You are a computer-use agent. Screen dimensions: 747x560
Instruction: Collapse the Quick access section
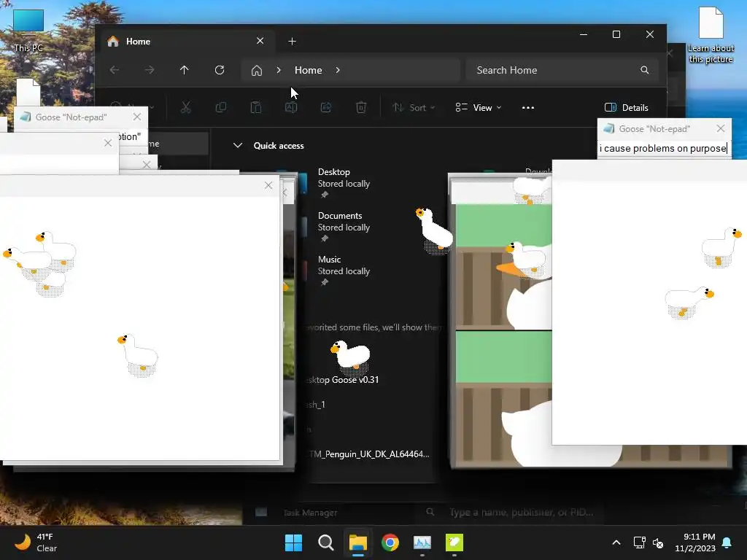[x=238, y=146]
